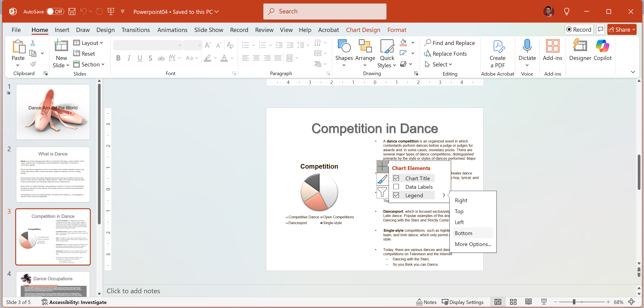Open the Chart Design tab

pos(363,30)
